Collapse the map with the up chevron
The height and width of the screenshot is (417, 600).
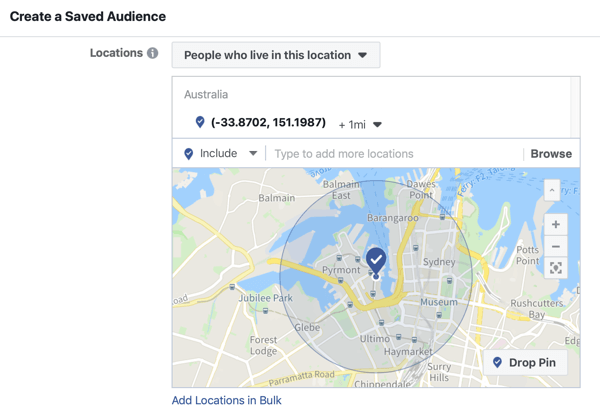coord(552,190)
